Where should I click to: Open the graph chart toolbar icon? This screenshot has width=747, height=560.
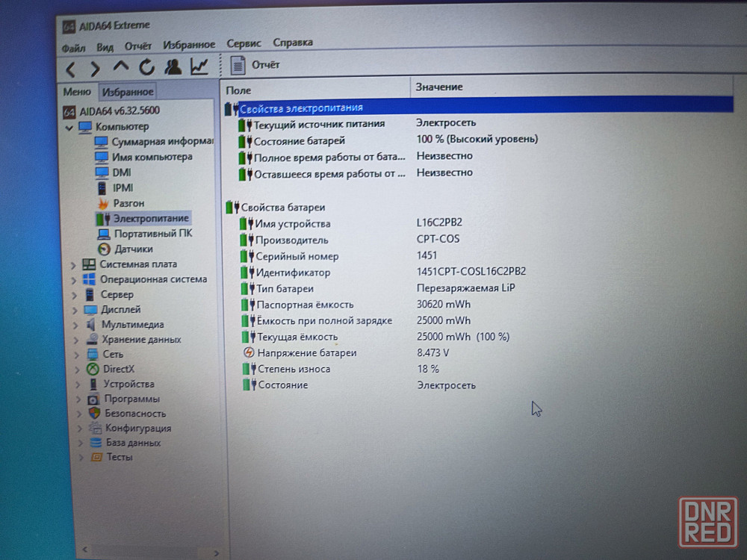pyautogui.click(x=199, y=66)
